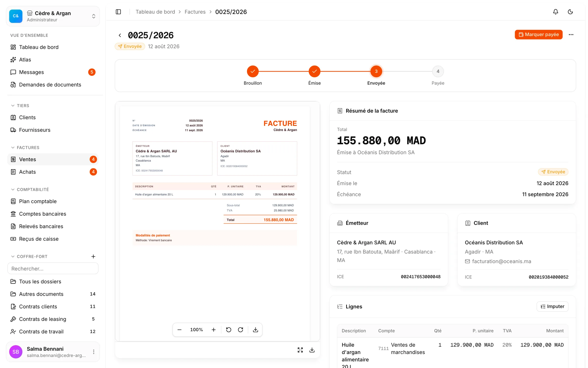Go back with the arrow beside 0025/2026
The width and height of the screenshot is (588, 368).
click(x=120, y=35)
